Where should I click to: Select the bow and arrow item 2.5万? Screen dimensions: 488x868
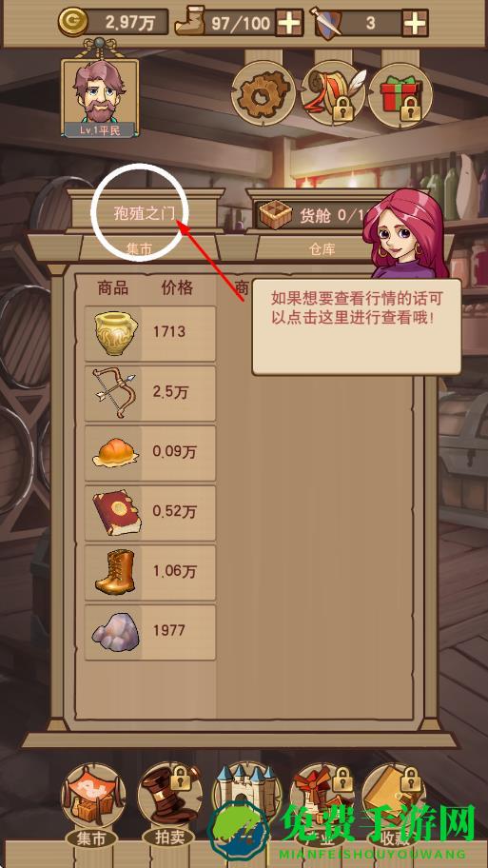coord(150,394)
